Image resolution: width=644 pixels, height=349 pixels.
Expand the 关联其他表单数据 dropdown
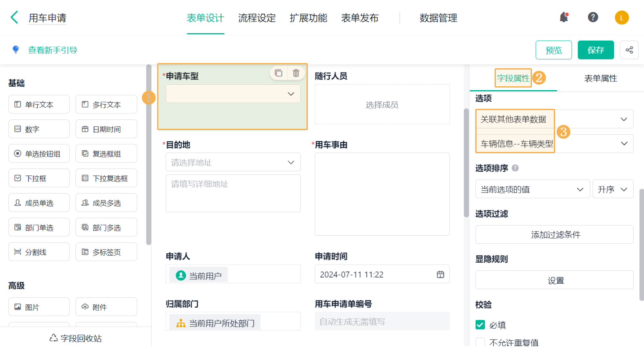tap(623, 119)
